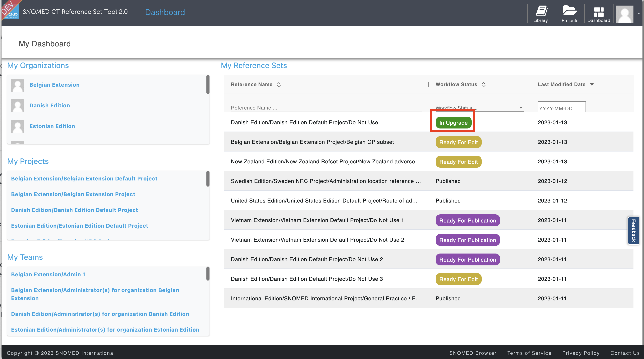Viewport: 644px width, 359px height.
Task: Open the Terms of Service footer link
Action: [529, 353]
